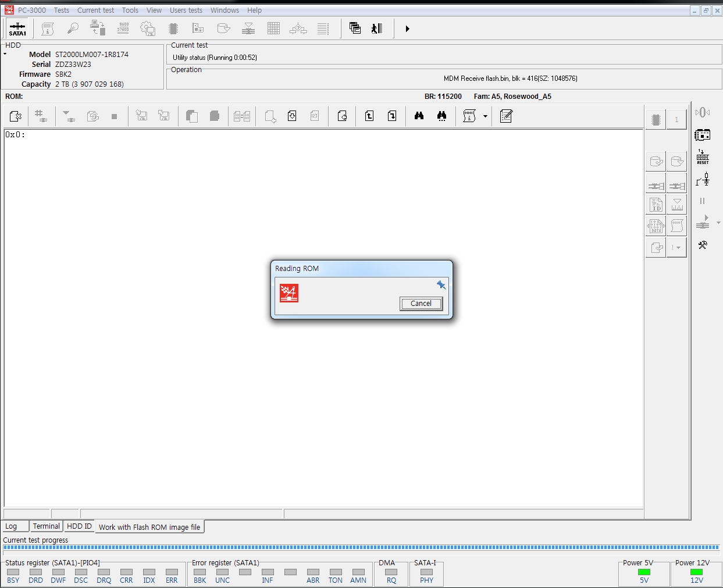The height and width of the screenshot is (588, 723).
Task: Click the scroll info icon in ROM toolbar
Action: point(469,116)
